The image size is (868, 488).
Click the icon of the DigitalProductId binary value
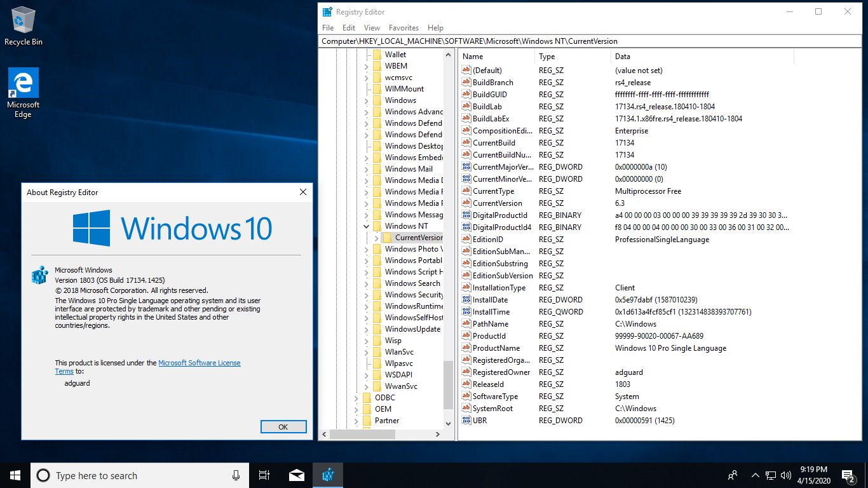tap(466, 215)
